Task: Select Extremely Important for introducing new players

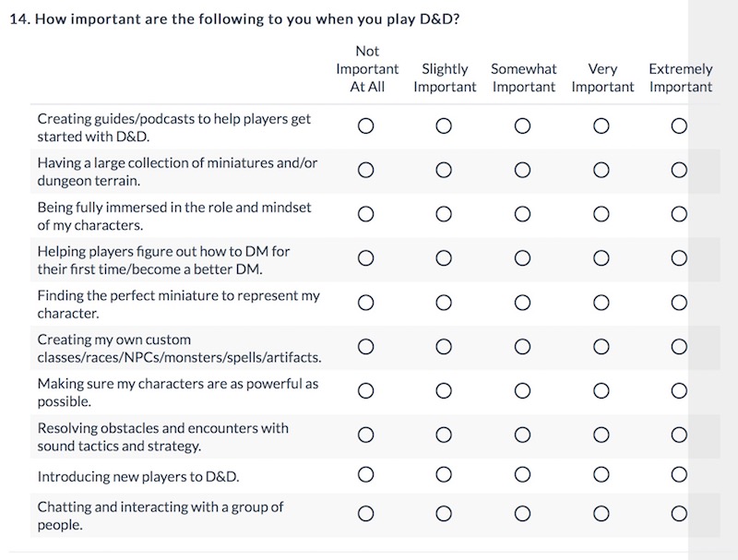Action: pyautogui.click(x=679, y=474)
